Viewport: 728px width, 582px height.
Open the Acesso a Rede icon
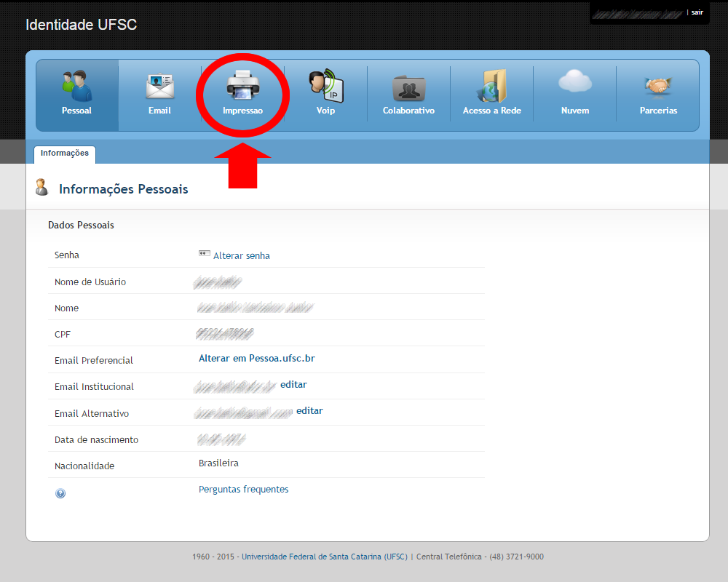(491, 86)
